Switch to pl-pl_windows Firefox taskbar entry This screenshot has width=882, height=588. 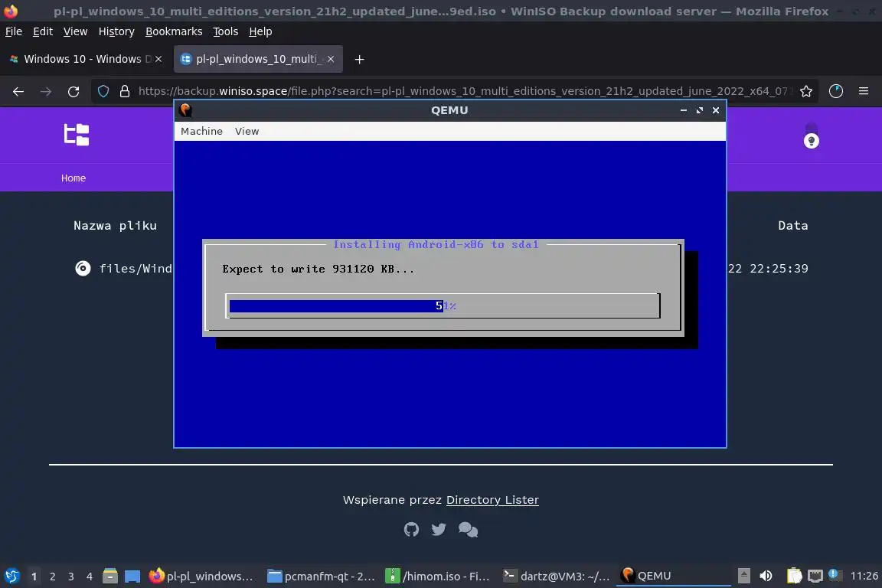[x=201, y=577]
